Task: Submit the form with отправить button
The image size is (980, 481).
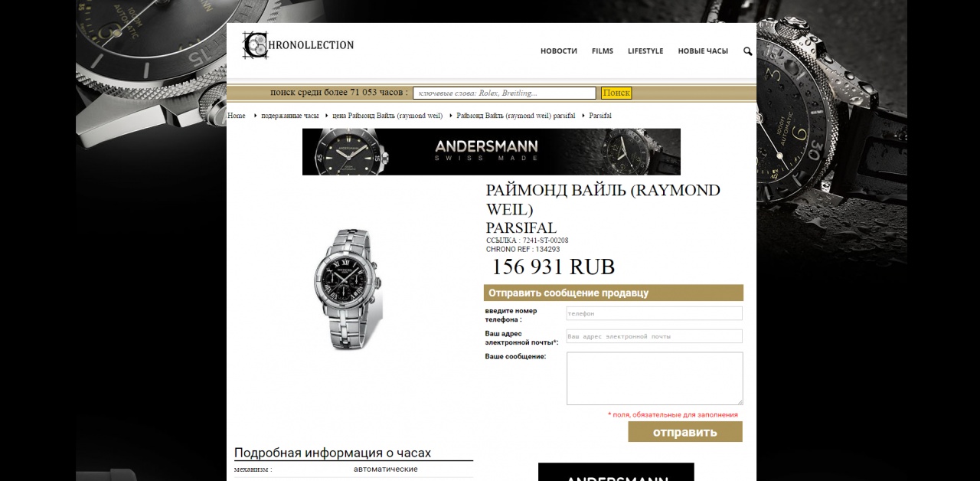Action: (x=685, y=432)
